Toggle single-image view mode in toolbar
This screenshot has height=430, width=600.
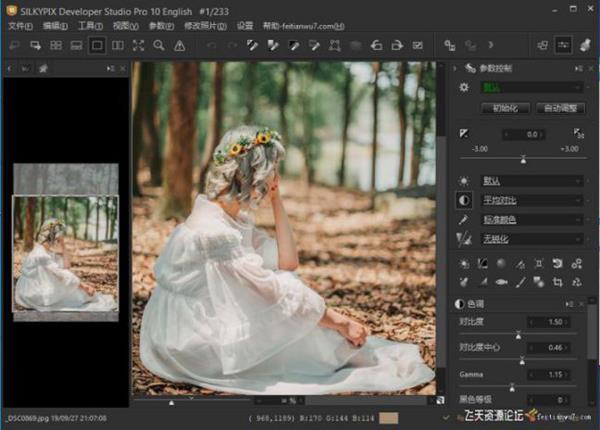point(97,45)
